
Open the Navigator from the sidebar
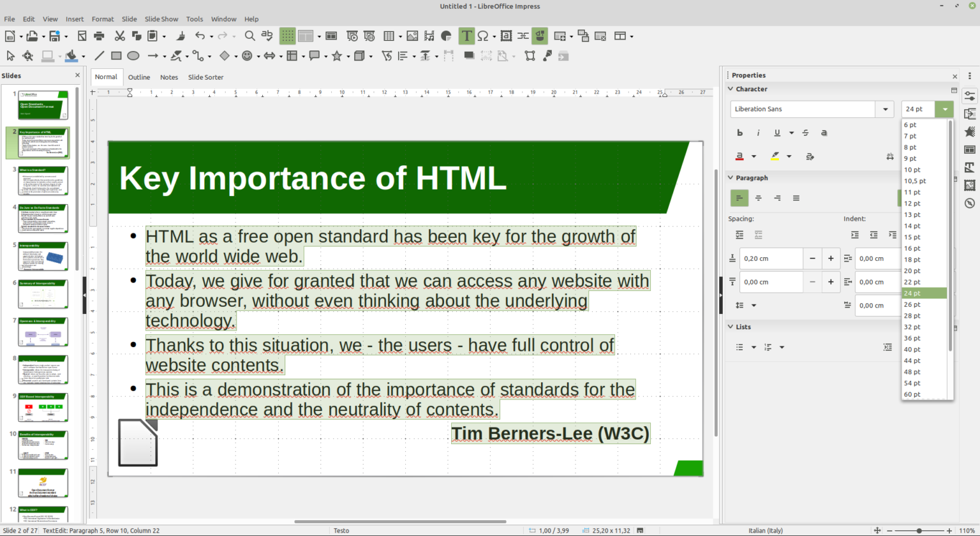coord(970,203)
